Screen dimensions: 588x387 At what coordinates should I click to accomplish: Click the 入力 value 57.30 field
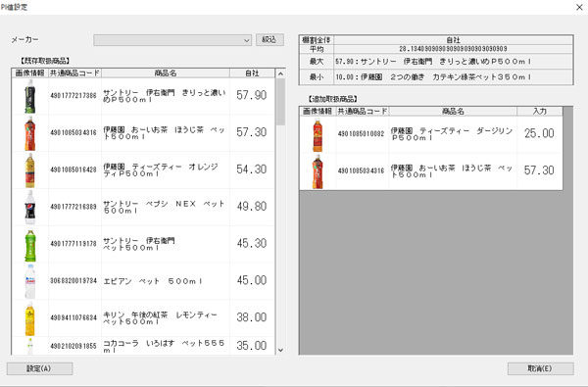(x=539, y=170)
